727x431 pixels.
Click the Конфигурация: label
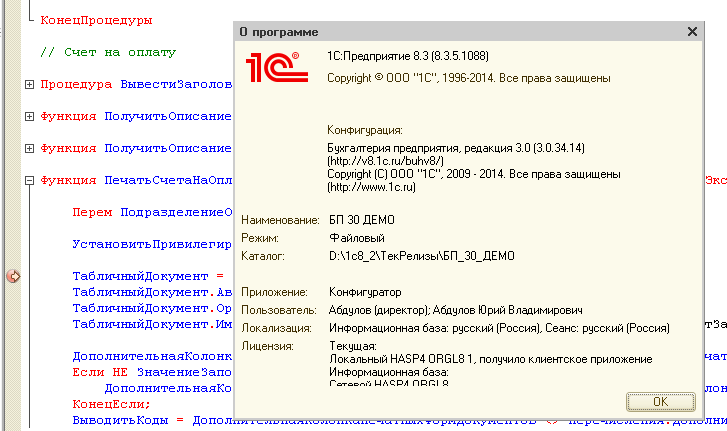pos(364,130)
